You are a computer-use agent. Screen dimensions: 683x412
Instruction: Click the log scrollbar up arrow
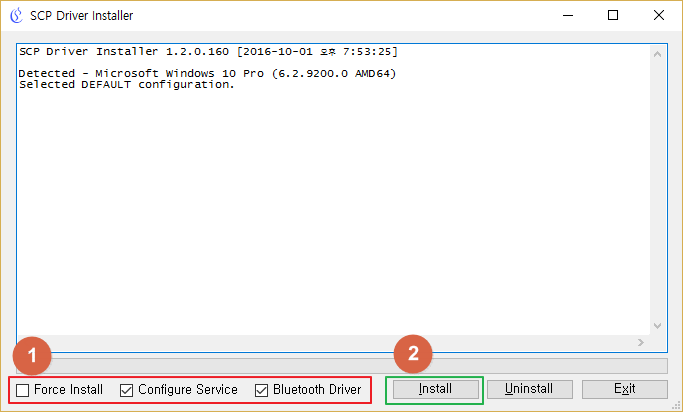click(x=657, y=54)
